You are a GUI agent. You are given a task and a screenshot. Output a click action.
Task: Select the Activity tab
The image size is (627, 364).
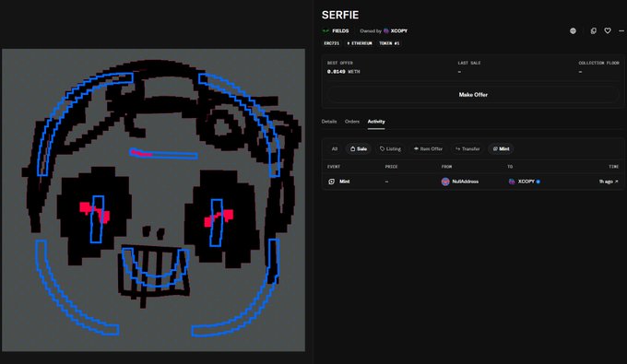click(x=376, y=122)
